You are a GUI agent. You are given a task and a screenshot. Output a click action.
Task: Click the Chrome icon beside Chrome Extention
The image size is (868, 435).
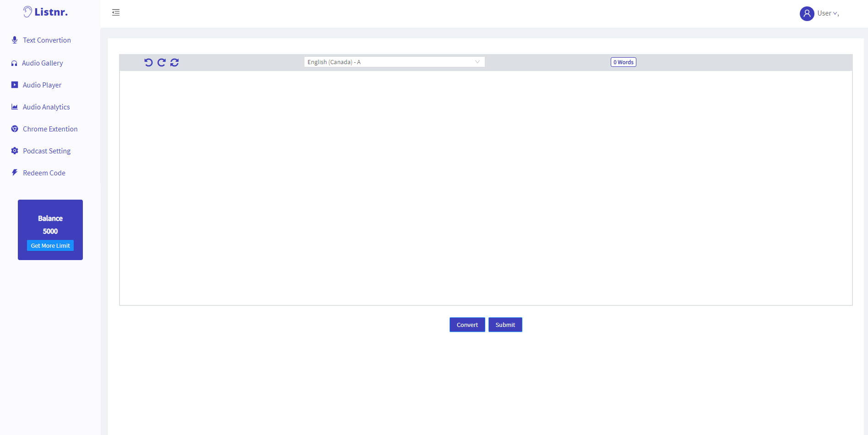15,129
